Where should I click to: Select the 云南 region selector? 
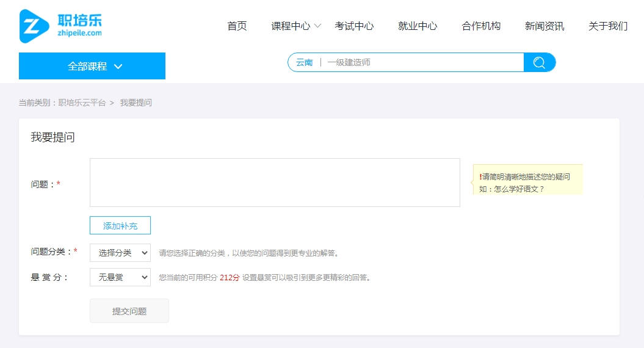click(305, 62)
